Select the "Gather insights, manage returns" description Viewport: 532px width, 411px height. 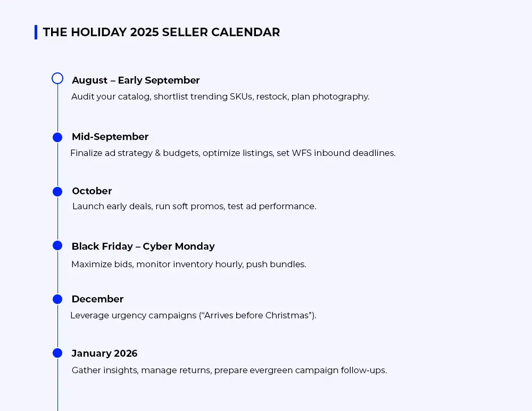click(229, 371)
